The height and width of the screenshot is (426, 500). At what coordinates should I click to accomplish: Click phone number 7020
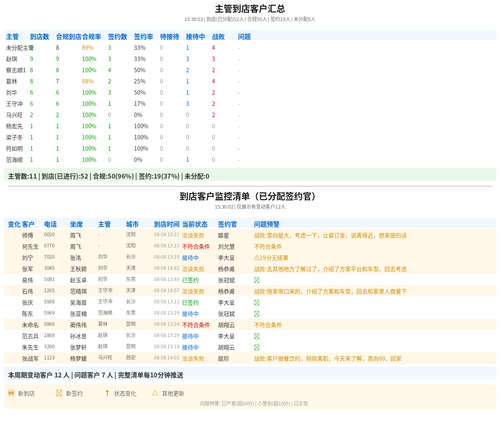pyautogui.click(x=49, y=257)
